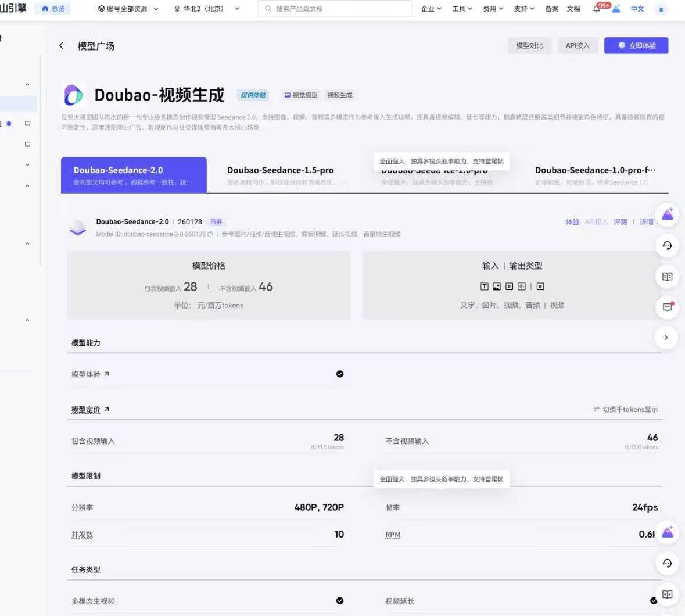Click the version number 260128
This screenshot has height=616, width=685.
pos(189,222)
